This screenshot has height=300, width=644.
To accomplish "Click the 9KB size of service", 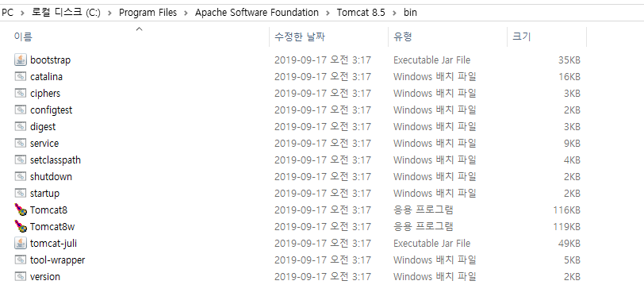I will [572, 143].
